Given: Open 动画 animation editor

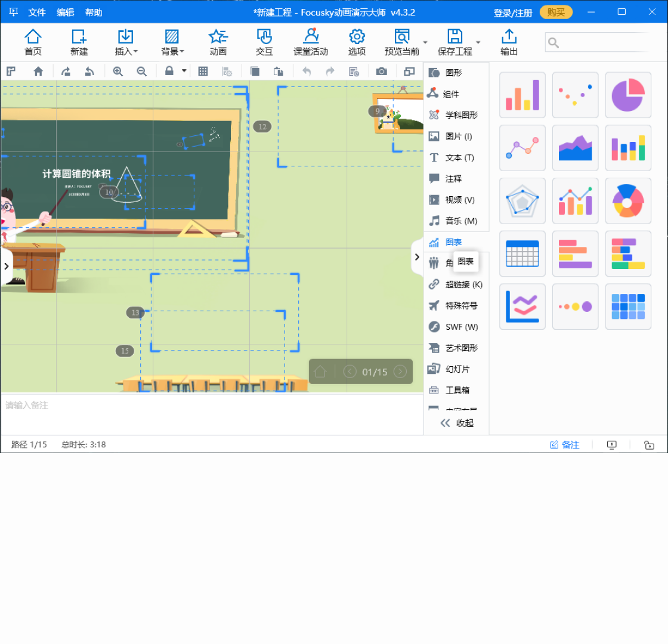Looking at the screenshot, I should (218, 42).
